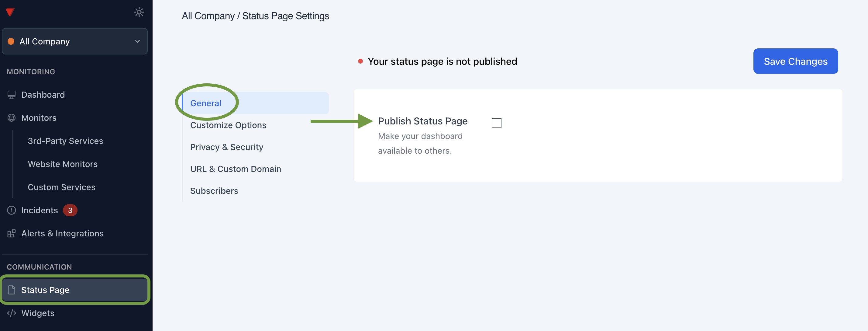Go to Subscribers settings tab
This screenshot has width=868, height=331.
coord(214,191)
